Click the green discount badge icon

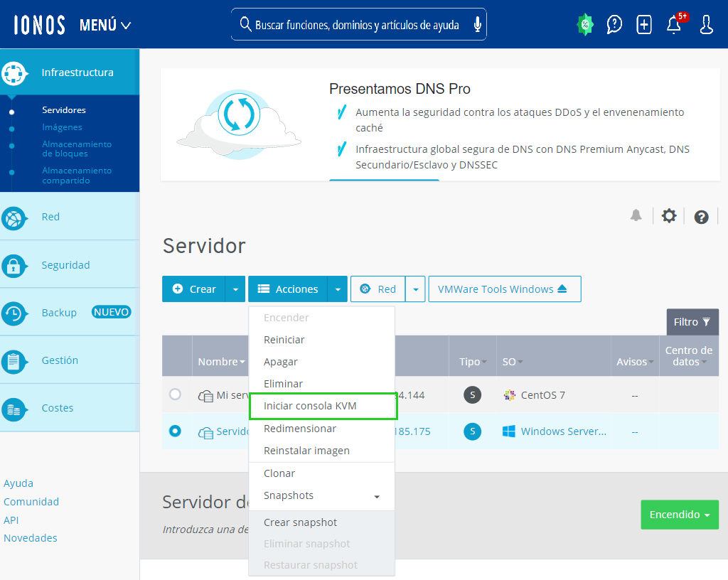click(584, 25)
